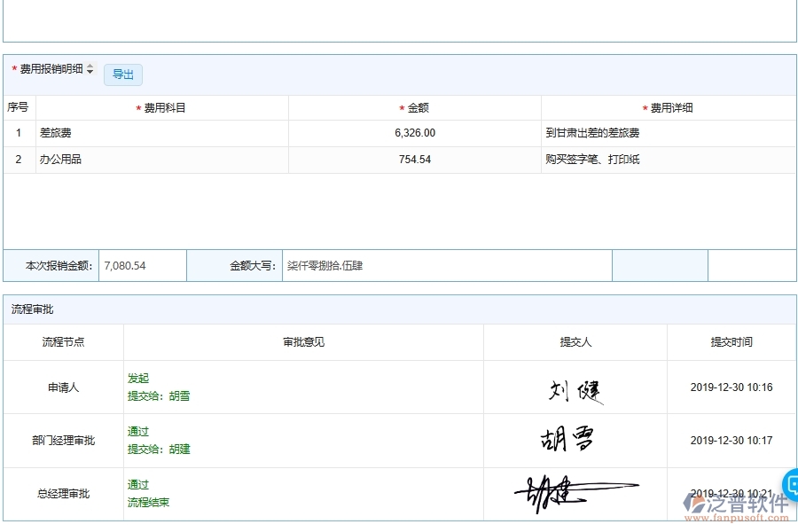The image size is (798, 532).
Task: Open the customer service chat icon
Action: [x=788, y=483]
